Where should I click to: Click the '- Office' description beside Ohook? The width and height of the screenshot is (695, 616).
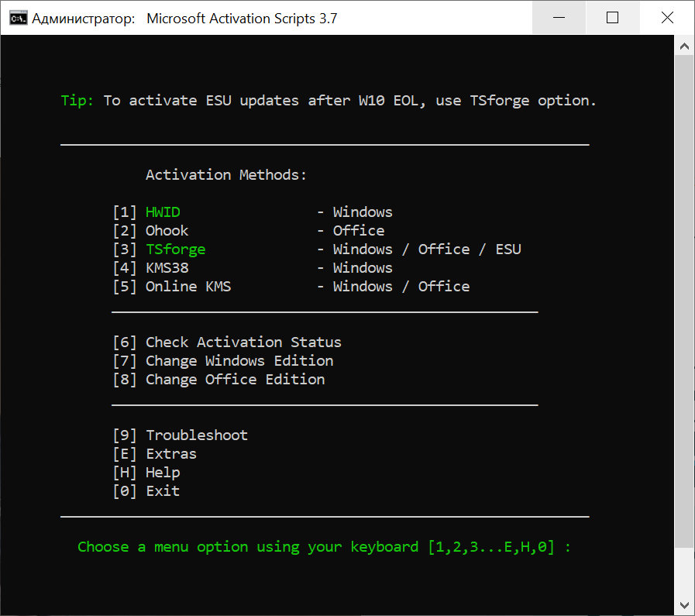click(351, 231)
